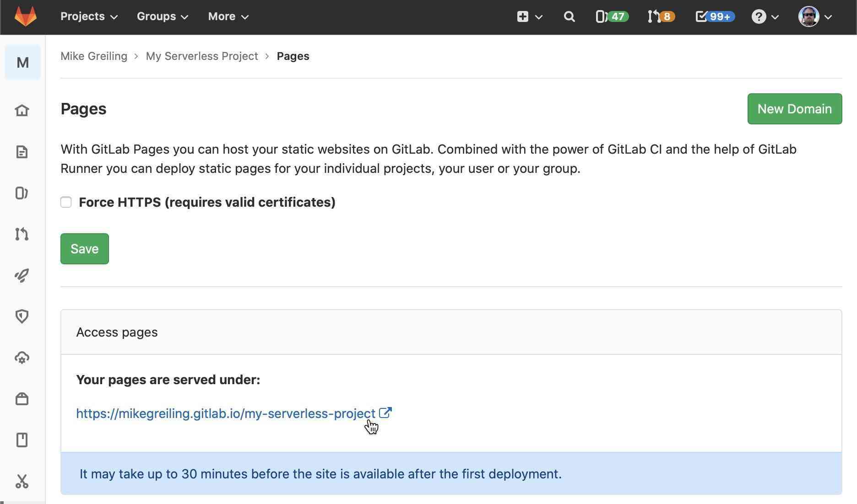The width and height of the screenshot is (857, 504).
Task: Open merge requests counter showing 8
Action: 661,17
